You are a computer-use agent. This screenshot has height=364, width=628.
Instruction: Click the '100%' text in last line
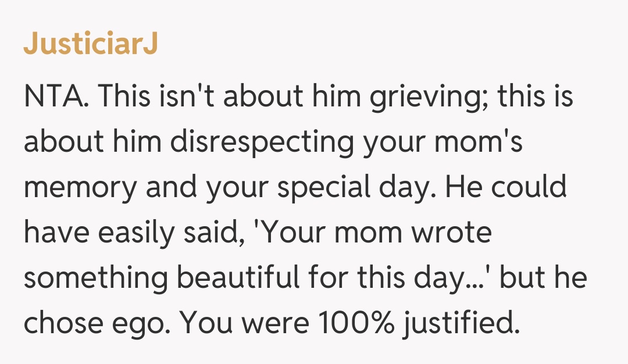(x=356, y=324)
